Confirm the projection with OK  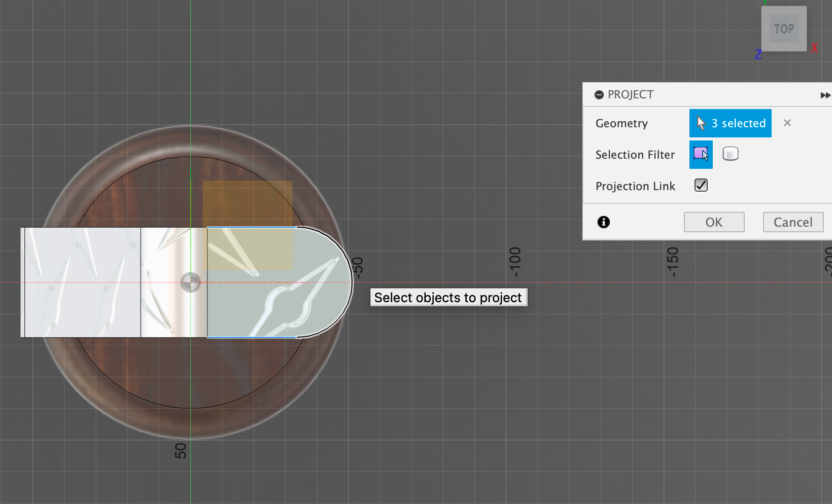714,222
